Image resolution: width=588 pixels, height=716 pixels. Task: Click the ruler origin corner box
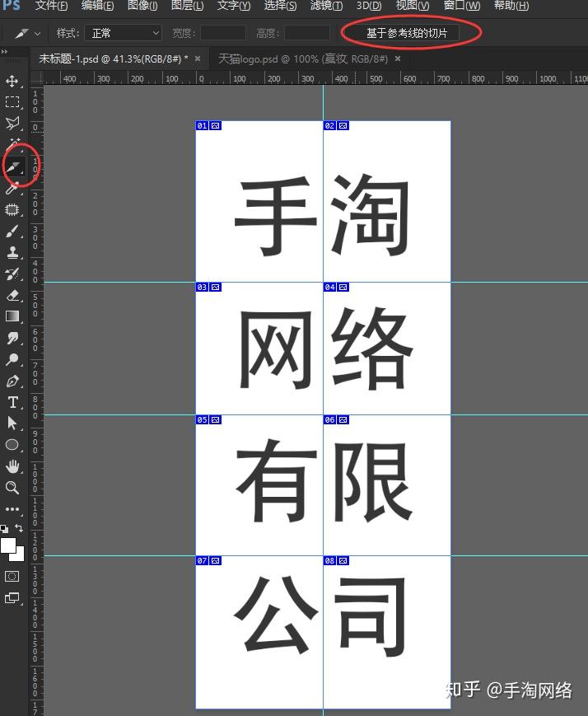[37, 78]
